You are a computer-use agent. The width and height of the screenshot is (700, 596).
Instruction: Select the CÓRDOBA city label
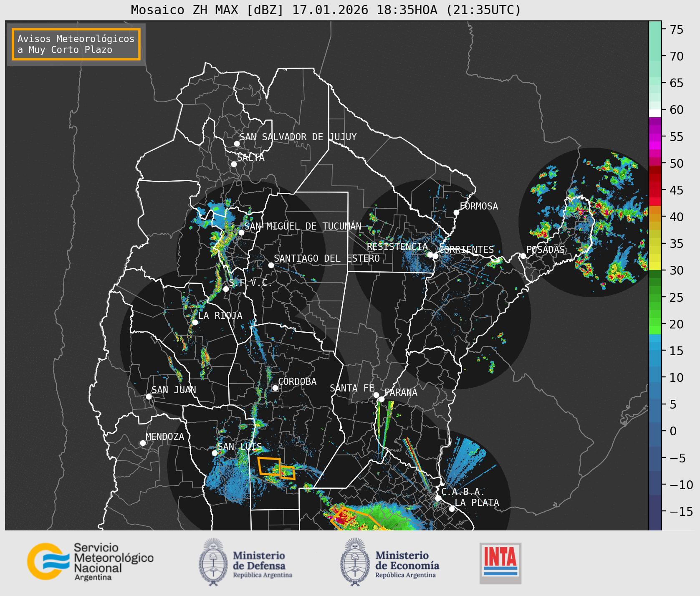(x=297, y=381)
